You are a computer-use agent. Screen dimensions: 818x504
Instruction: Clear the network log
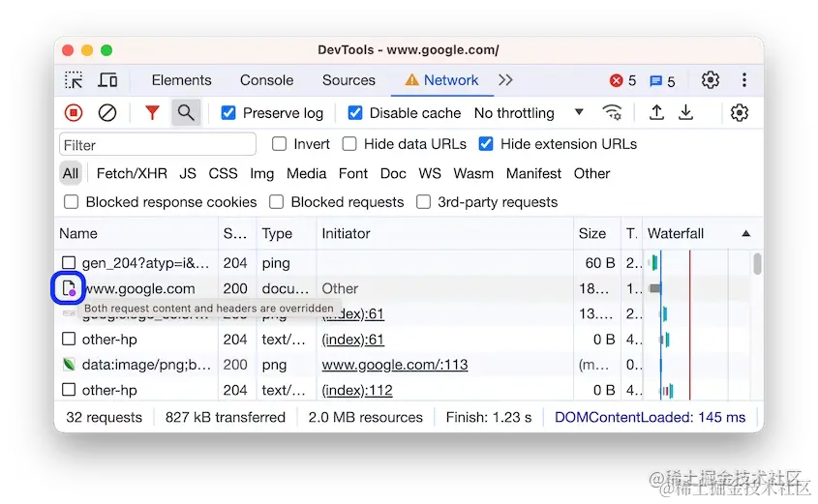107,112
